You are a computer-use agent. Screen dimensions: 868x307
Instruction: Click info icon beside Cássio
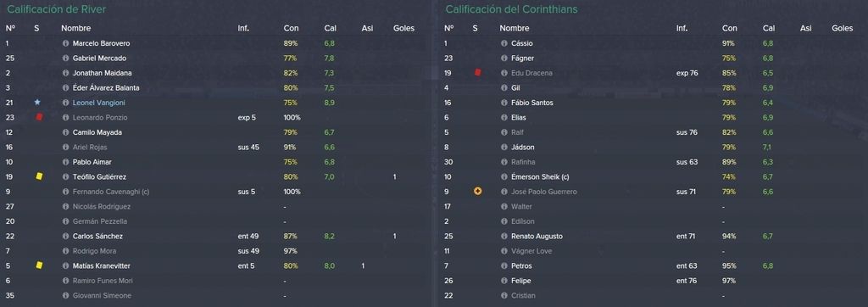coord(504,43)
